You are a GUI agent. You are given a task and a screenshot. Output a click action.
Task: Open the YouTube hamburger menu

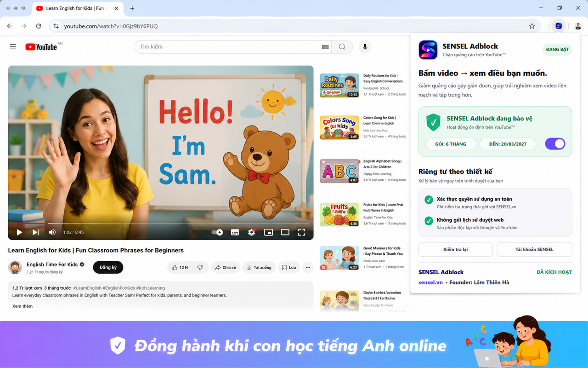pyautogui.click(x=13, y=47)
